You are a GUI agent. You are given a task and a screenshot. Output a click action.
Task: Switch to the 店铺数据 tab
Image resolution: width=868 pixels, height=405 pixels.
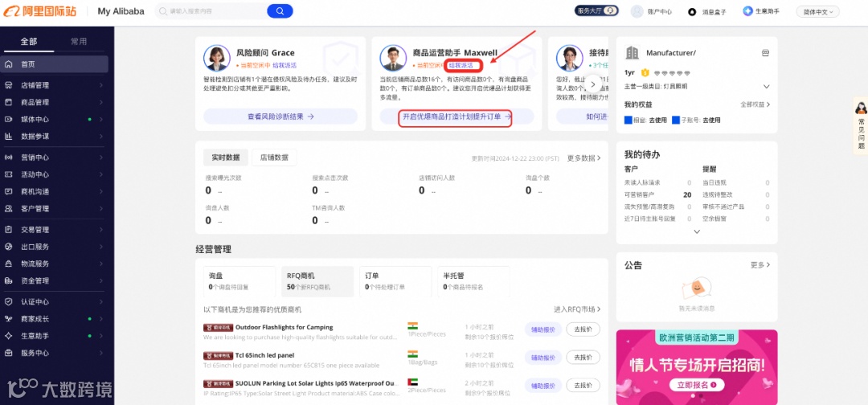click(x=274, y=157)
